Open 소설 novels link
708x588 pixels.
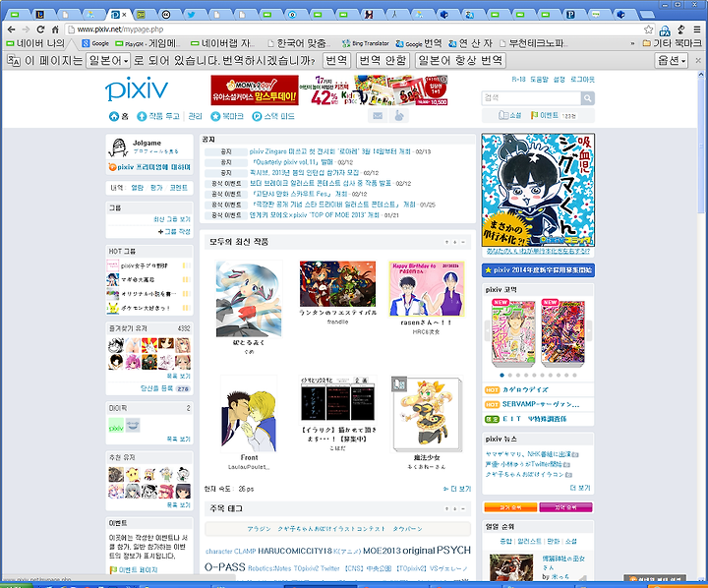click(x=509, y=116)
